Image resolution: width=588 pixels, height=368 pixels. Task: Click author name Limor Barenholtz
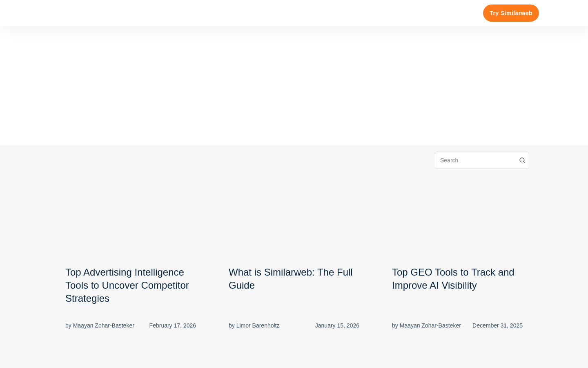click(258, 325)
